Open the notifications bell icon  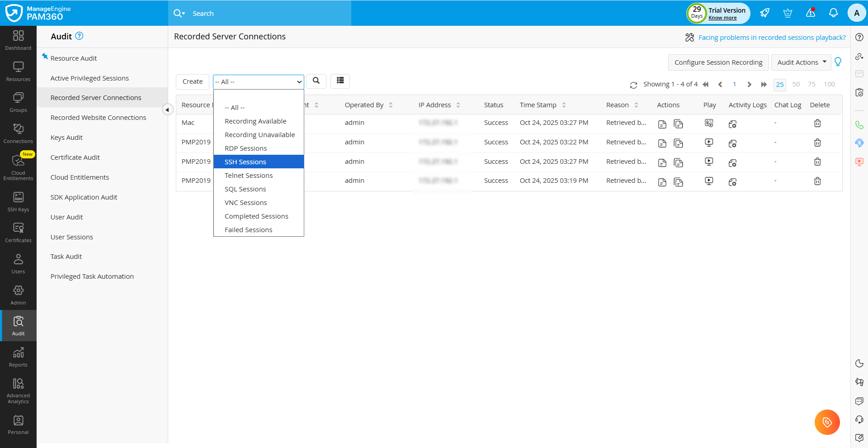pyautogui.click(x=833, y=13)
